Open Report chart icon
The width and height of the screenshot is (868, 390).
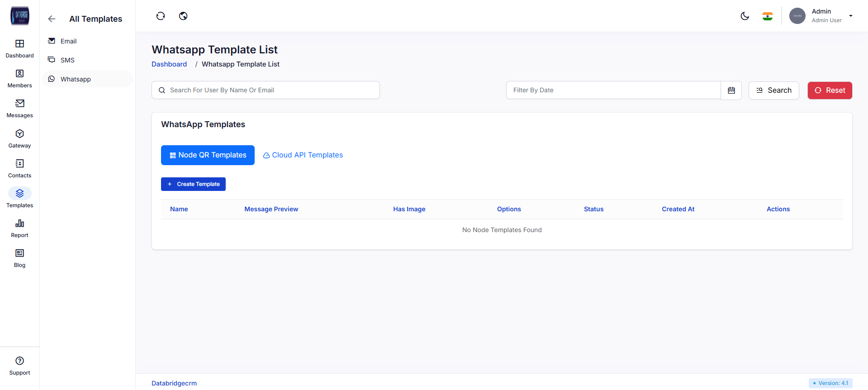point(19,224)
